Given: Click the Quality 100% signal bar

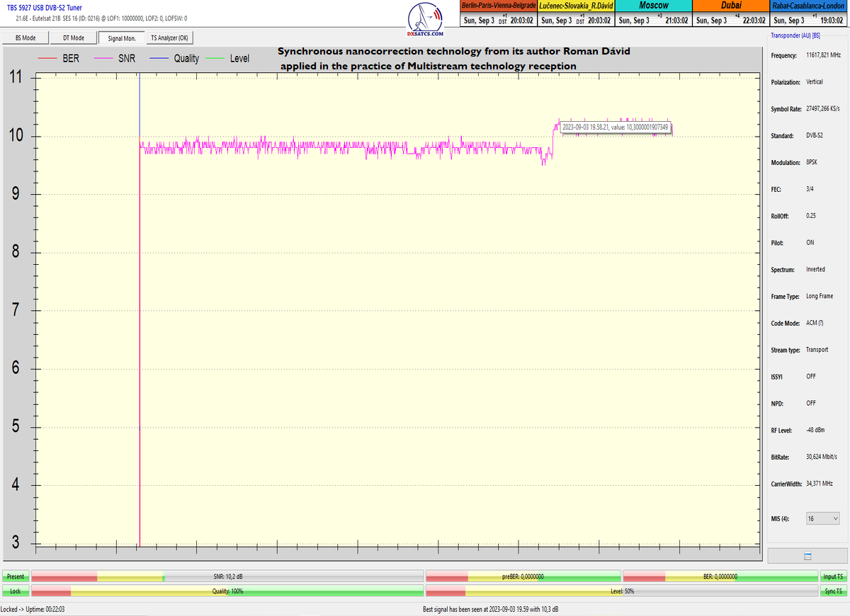Looking at the screenshot, I should point(227,590).
